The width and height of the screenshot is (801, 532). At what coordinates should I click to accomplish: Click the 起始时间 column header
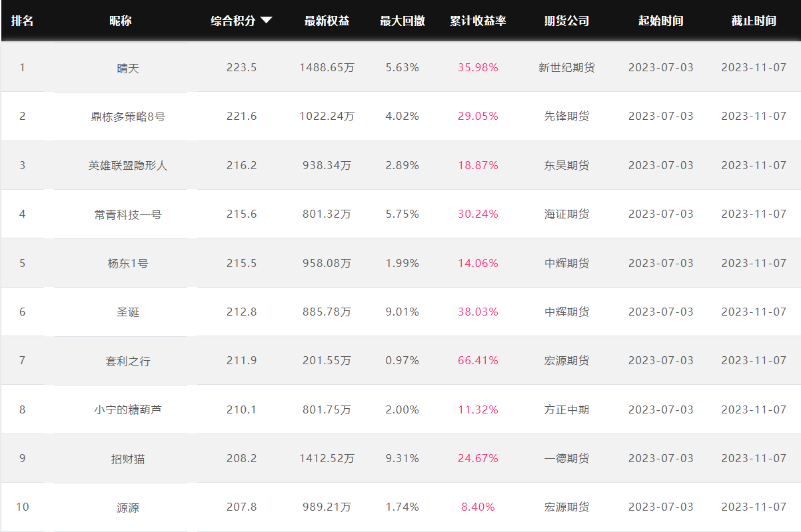[x=661, y=21]
